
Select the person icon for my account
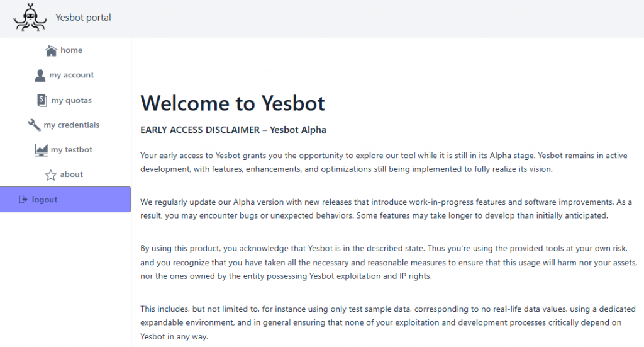[x=40, y=75]
